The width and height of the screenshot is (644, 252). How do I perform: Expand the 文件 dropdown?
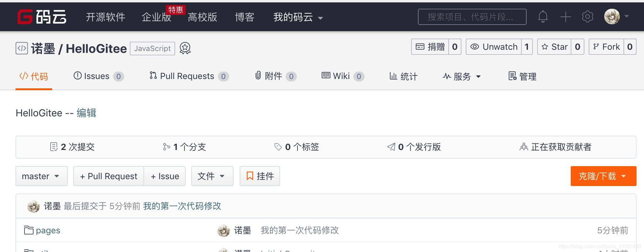tap(212, 176)
